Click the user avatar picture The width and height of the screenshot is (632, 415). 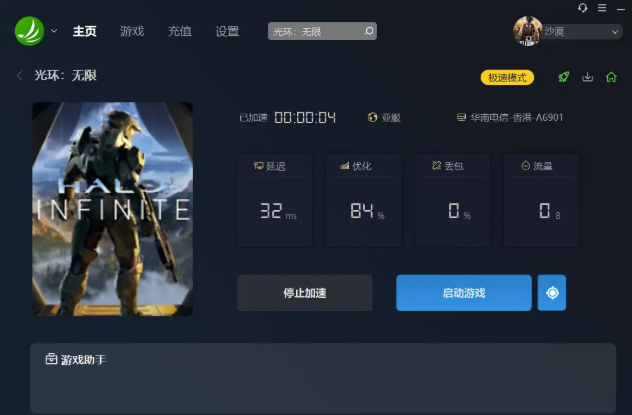(x=527, y=31)
